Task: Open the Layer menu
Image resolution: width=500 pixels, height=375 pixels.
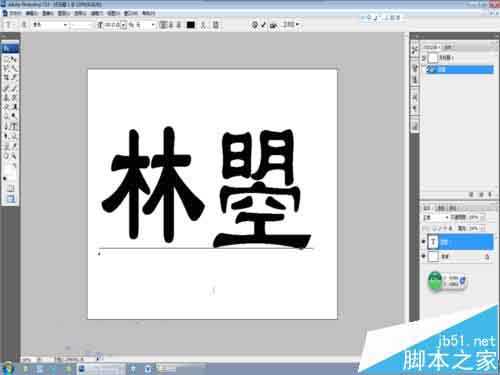Action: click(x=64, y=13)
